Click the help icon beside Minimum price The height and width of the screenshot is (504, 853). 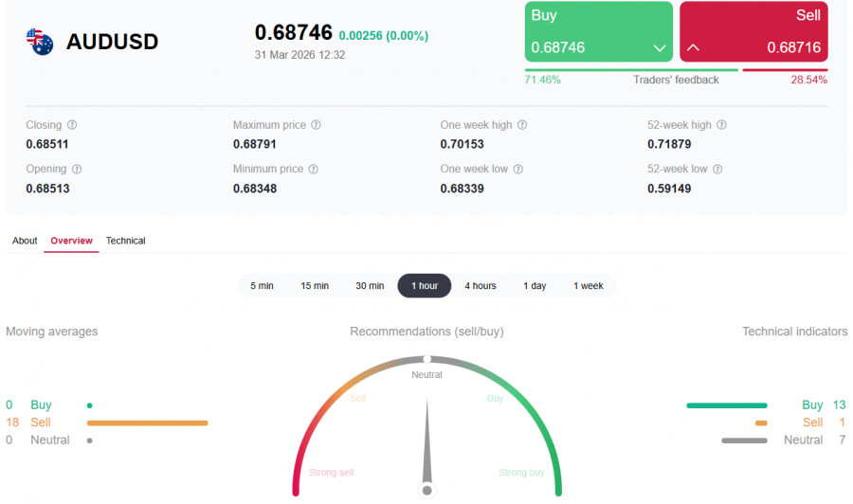pos(313,170)
